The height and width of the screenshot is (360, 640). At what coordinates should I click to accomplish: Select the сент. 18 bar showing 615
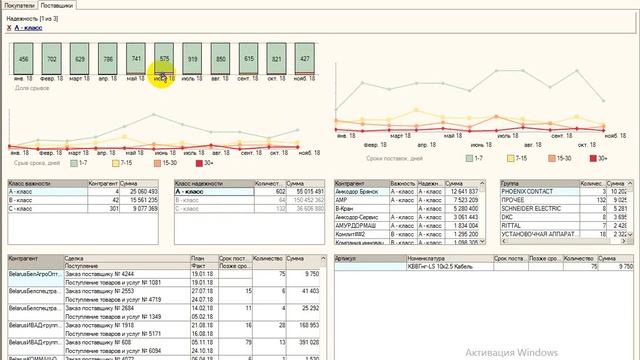249,59
